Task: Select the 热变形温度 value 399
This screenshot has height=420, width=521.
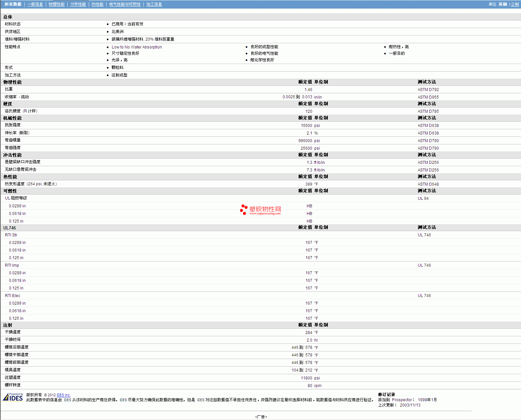Action: 309,184
